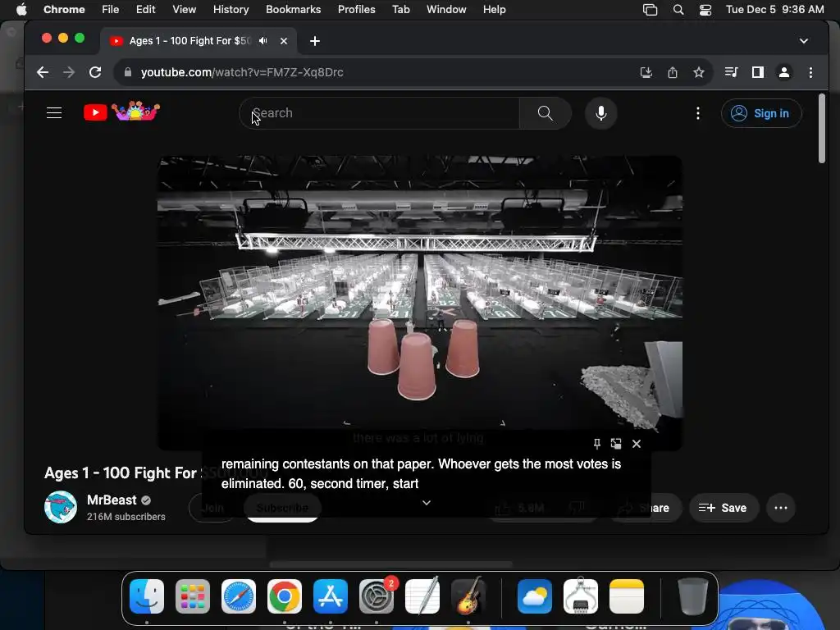
Task: Open the Apple menu
Action: [21, 10]
